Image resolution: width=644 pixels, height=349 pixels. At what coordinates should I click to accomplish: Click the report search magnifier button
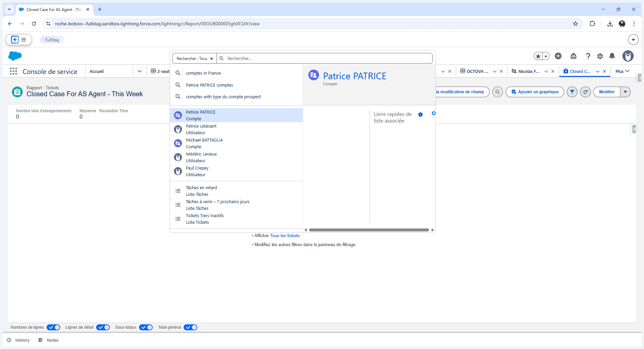point(498,92)
